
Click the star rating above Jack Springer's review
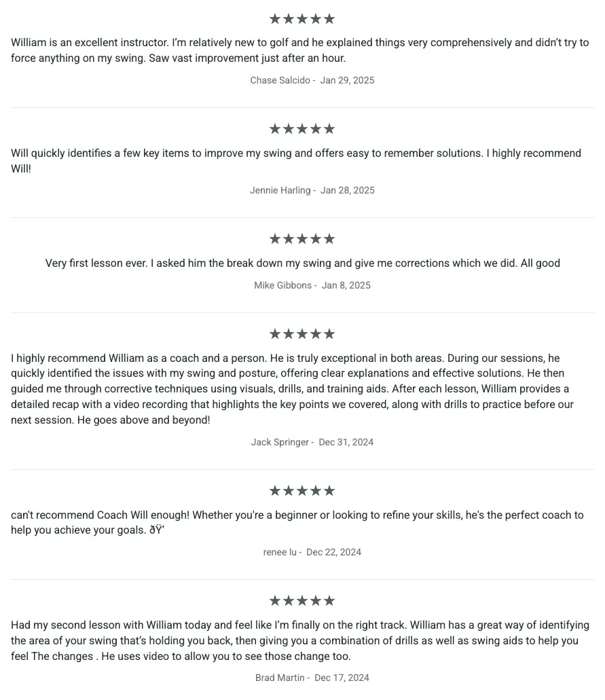pos(302,334)
